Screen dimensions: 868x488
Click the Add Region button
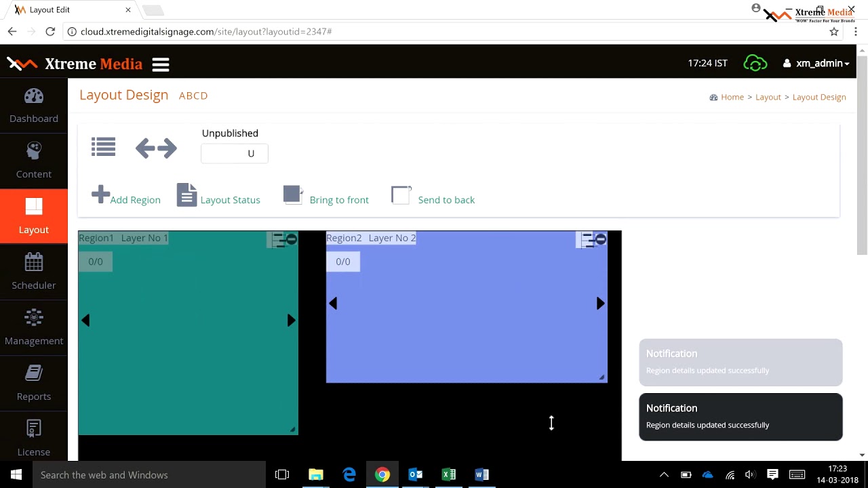point(126,197)
